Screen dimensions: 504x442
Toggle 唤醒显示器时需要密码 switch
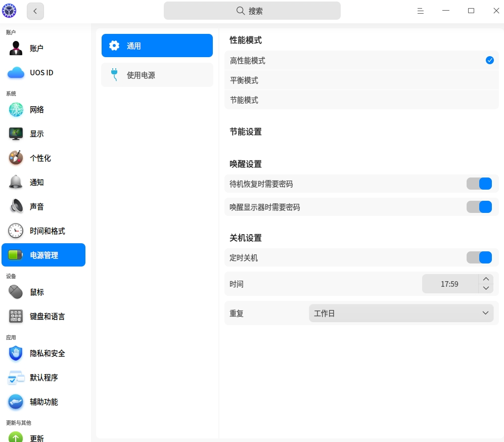click(479, 207)
